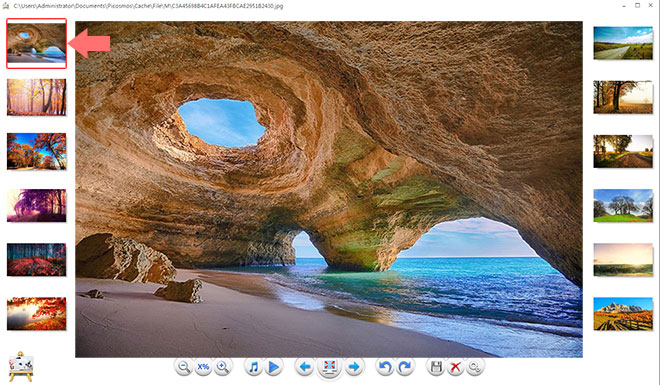Delete the image with the red X icon
Screen dimensions: 660x385
(455, 367)
